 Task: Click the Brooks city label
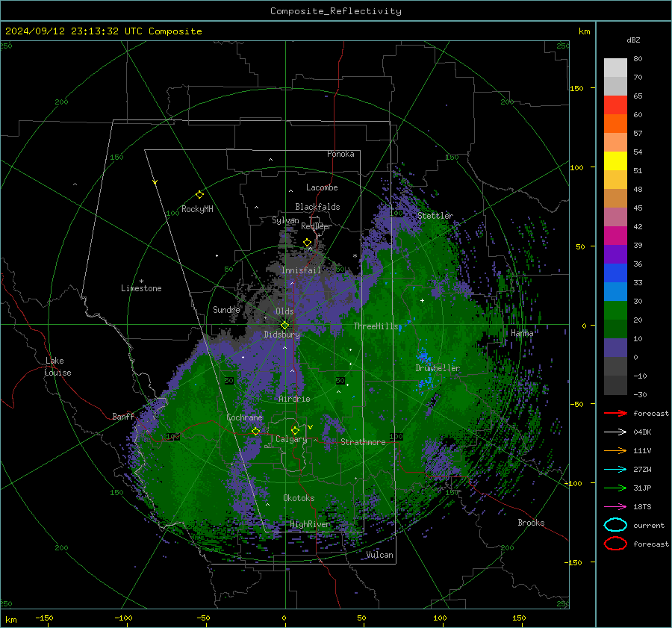tap(531, 523)
